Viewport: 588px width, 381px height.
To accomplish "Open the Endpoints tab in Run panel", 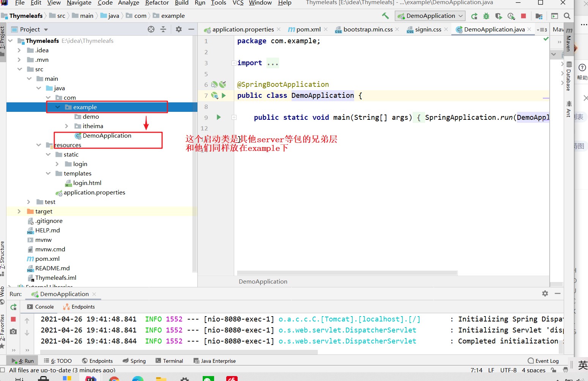I will [x=79, y=307].
